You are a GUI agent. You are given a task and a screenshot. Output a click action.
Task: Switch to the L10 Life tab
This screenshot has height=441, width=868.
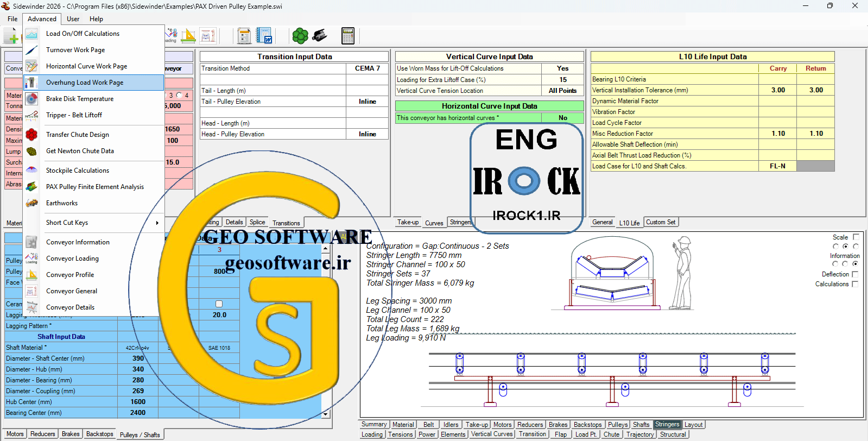pos(629,223)
